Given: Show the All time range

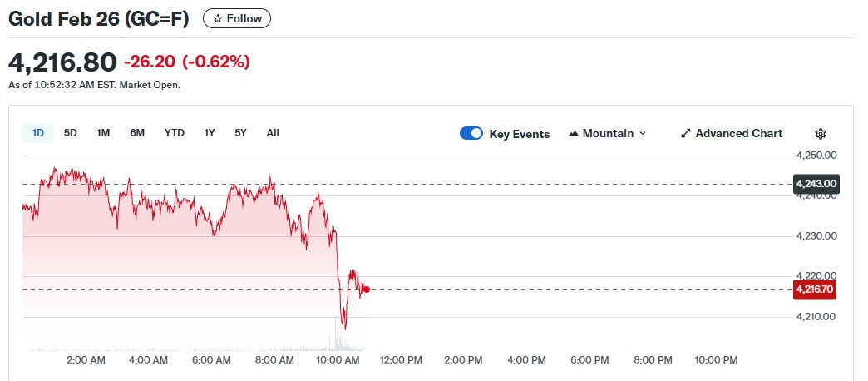Looking at the screenshot, I should pos(273,133).
